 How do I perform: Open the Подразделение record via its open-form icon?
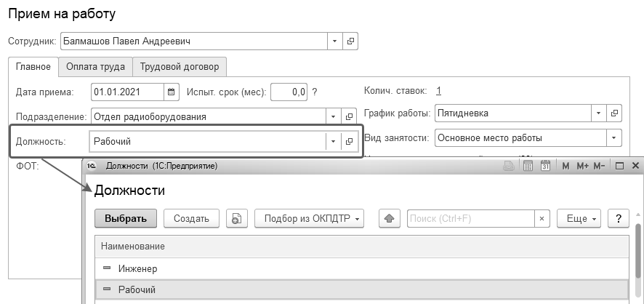[350, 116]
